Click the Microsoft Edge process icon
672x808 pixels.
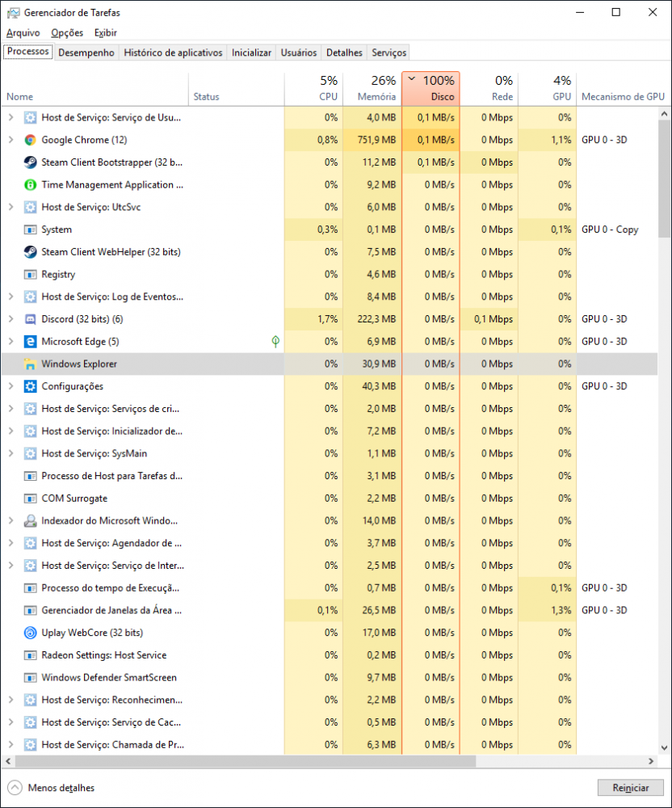(x=30, y=342)
